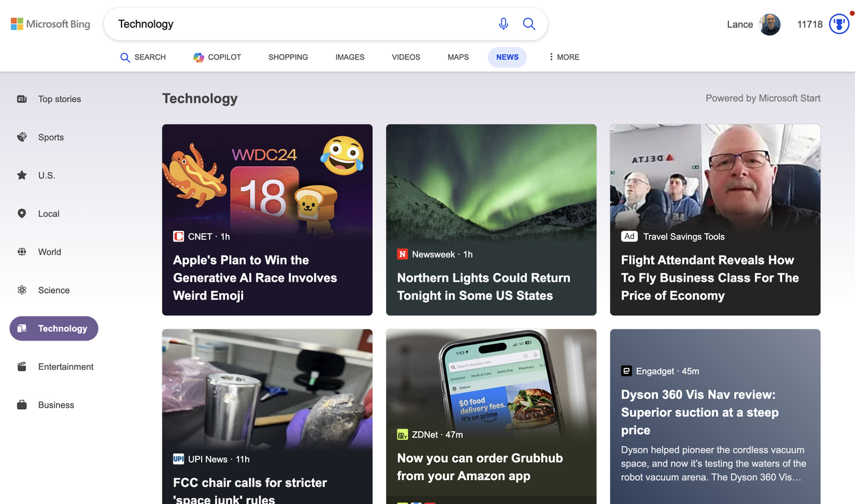The width and height of the screenshot is (855, 504).
Task: Click the Travel Savings Tools advertiser label
Action: pos(684,236)
